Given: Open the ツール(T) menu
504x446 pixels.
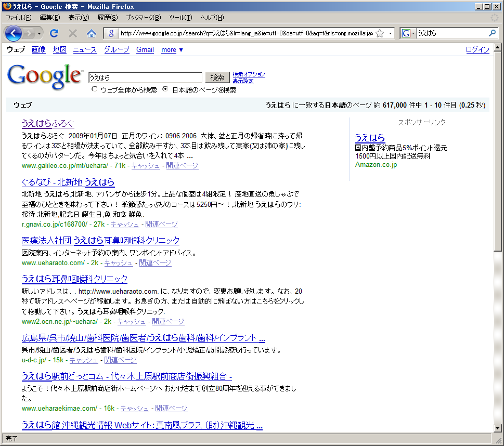Looking at the screenshot, I should pyautogui.click(x=180, y=18).
